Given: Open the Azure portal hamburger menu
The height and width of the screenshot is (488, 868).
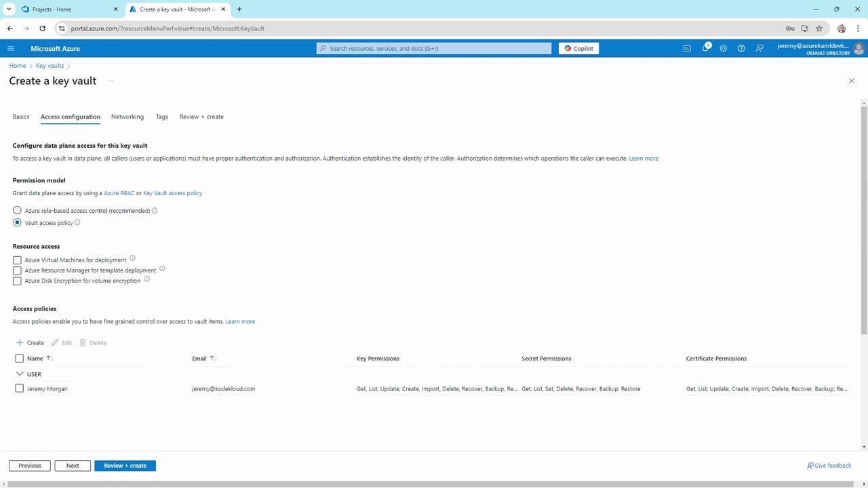Looking at the screenshot, I should click(11, 48).
